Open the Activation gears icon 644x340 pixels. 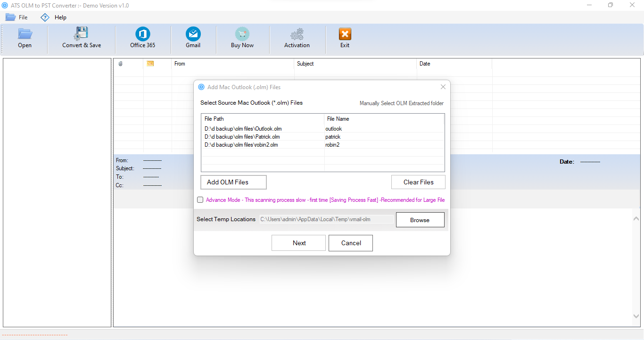(297, 34)
